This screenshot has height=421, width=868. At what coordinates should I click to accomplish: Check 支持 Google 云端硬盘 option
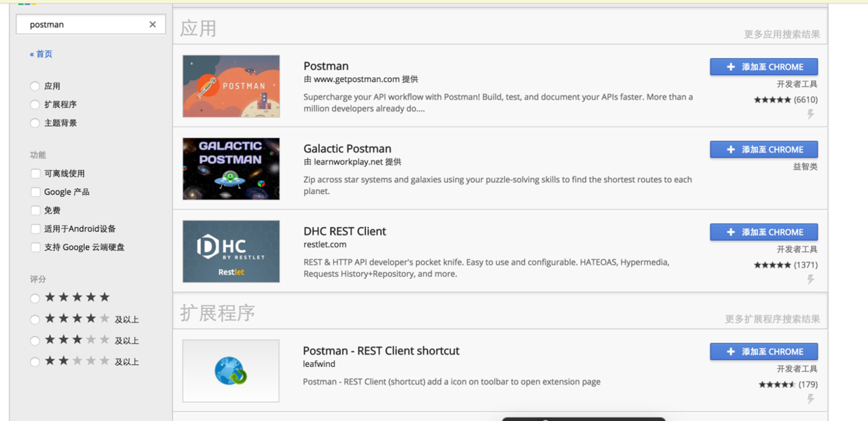tap(36, 247)
